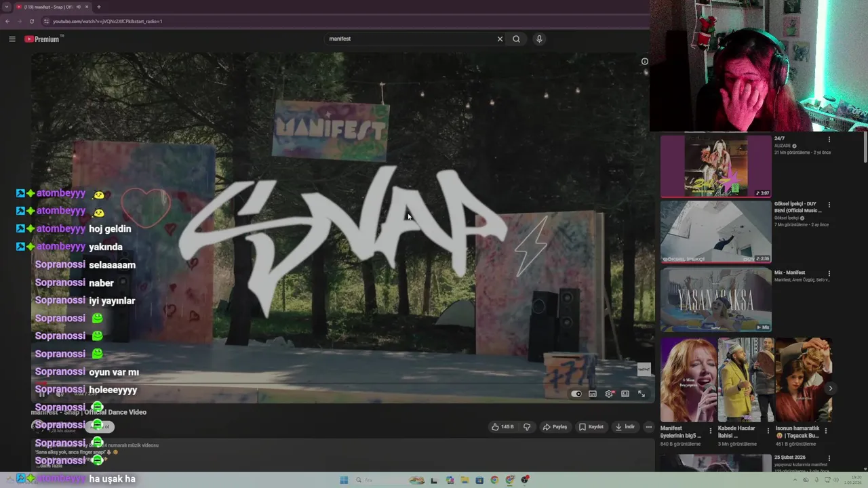Open player settings gear
This screenshot has width=868, height=488.
click(609, 394)
